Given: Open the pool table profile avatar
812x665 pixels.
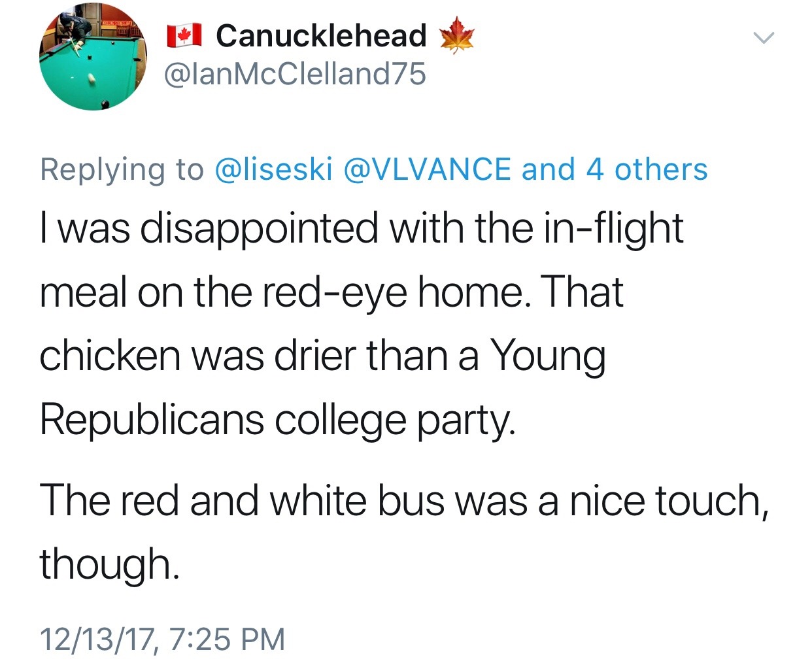Looking at the screenshot, I should (x=92, y=56).
